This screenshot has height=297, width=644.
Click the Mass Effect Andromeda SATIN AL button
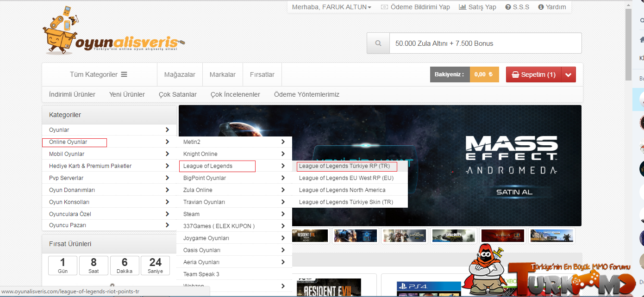(x=514, y=192)
